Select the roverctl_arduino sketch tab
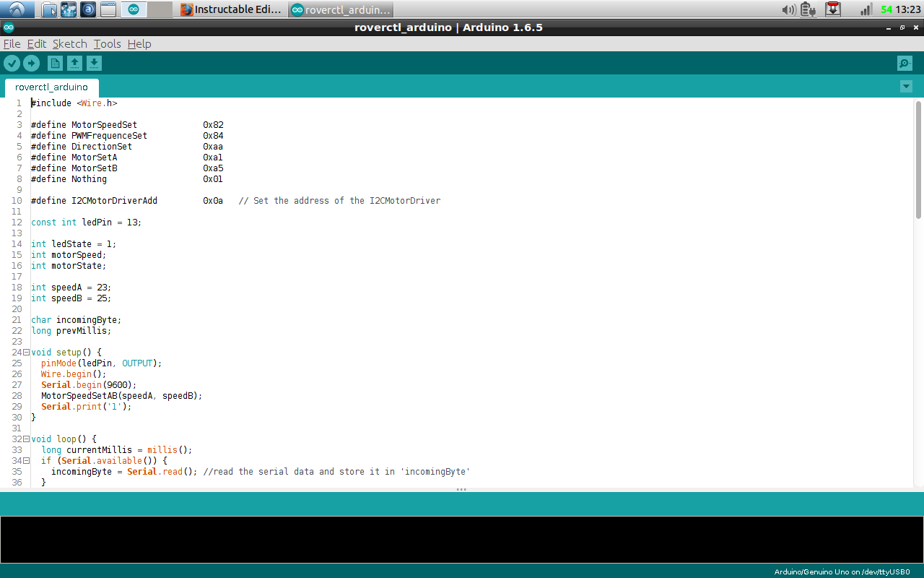 (51, 87)
